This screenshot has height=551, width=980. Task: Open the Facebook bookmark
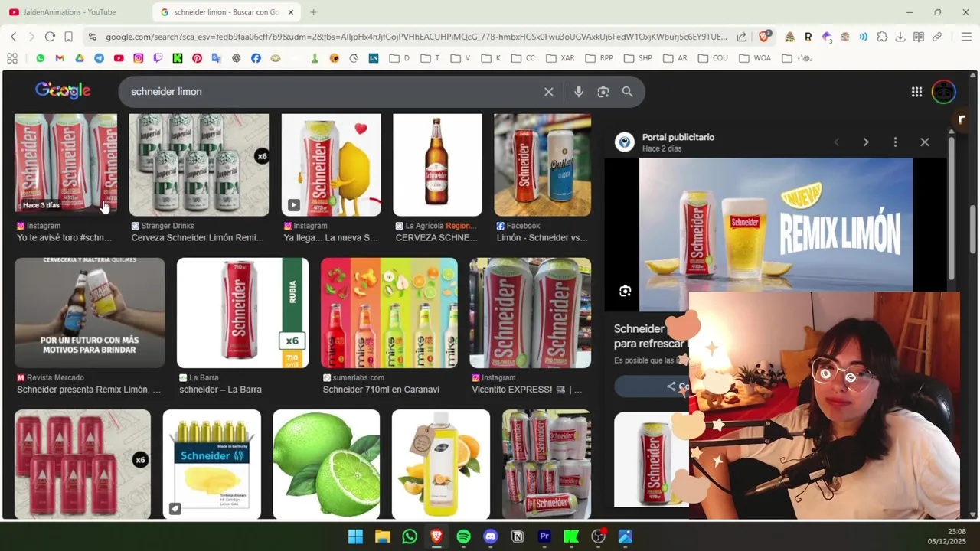[x=256, y=58]
